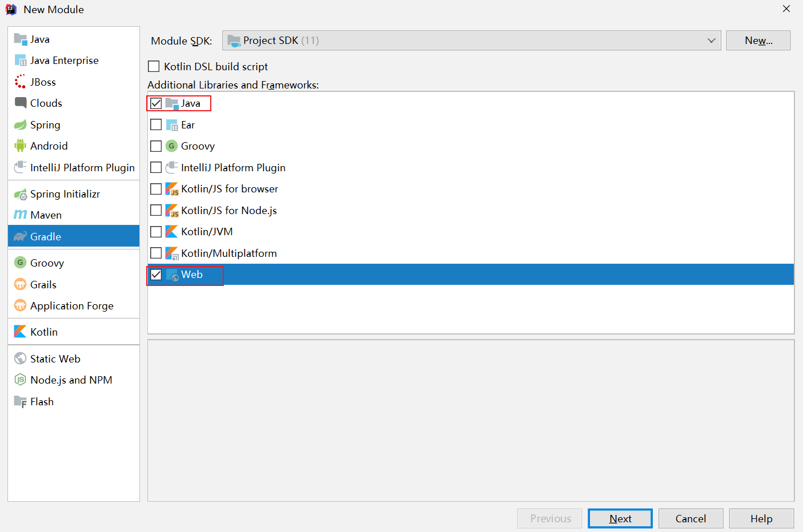Click the Node.js and NPM icon

coord(21,380)
